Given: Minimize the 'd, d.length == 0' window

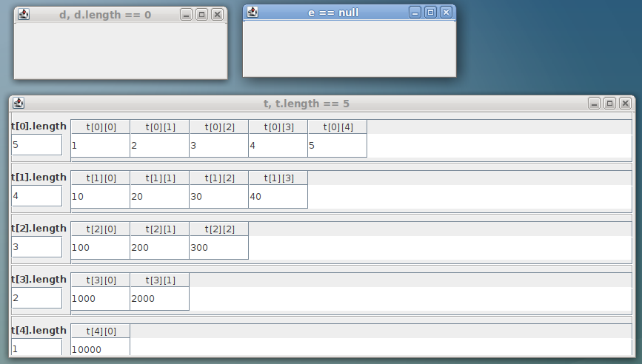Looking at the screenshot, I should click(x=186, y=15).
